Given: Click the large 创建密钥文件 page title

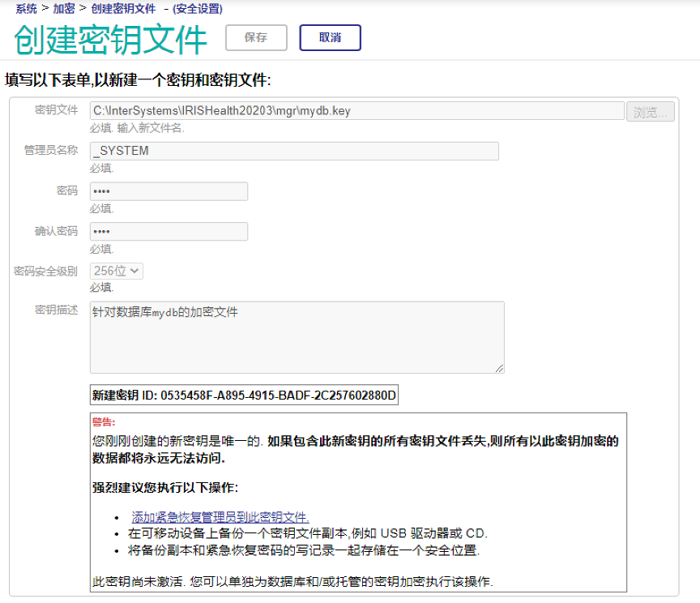Looking at the screenshot, I should tap(111, 39).
